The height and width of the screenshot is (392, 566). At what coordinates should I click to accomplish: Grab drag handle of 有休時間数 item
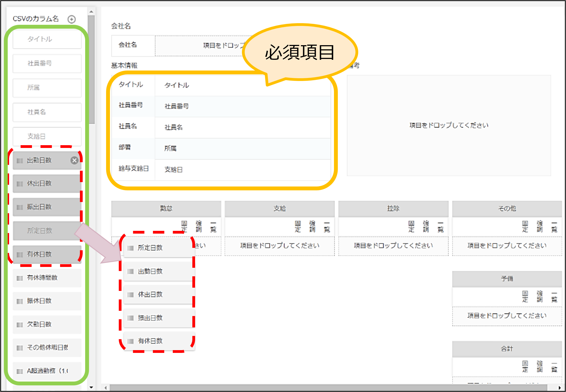20,278
